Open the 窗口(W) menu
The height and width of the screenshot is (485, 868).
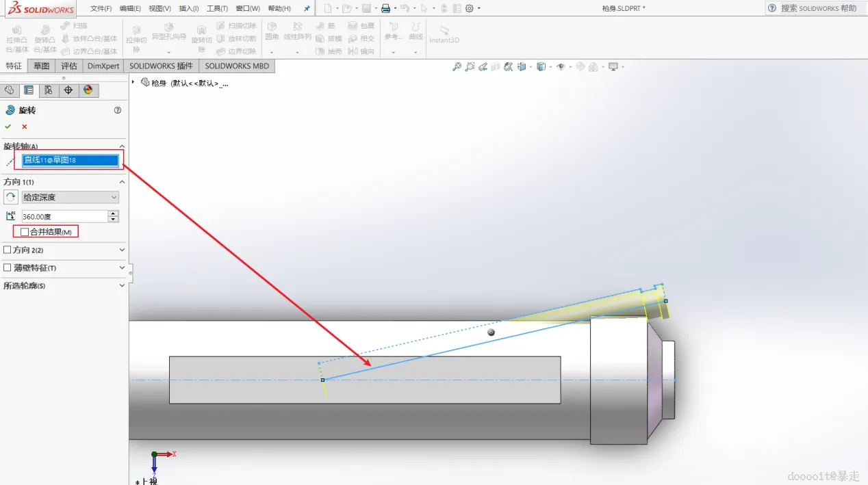[247, 8]
